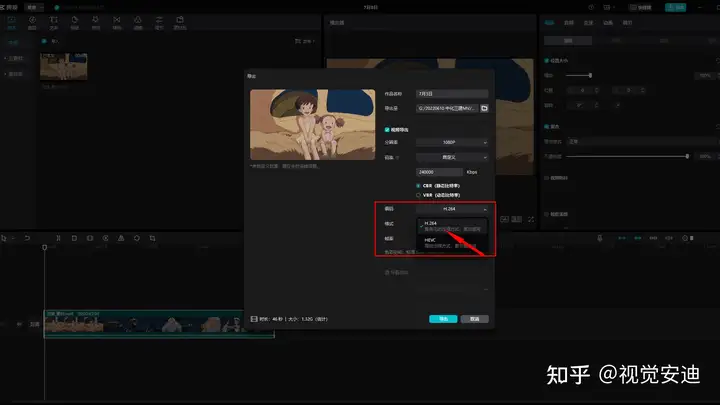Open the Adjustment icon in top toolbar
Viewport: 720px width, 405px height.
[x=159, y=22]
